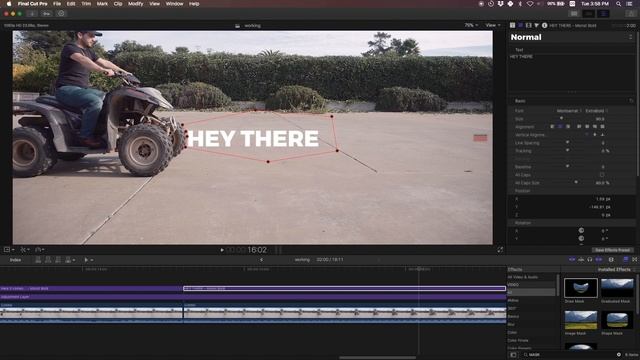The width and height of the screenshot is (640, 360).
Task: Open the Enhancements dropdown below viewer
Action: click(24, 249)
